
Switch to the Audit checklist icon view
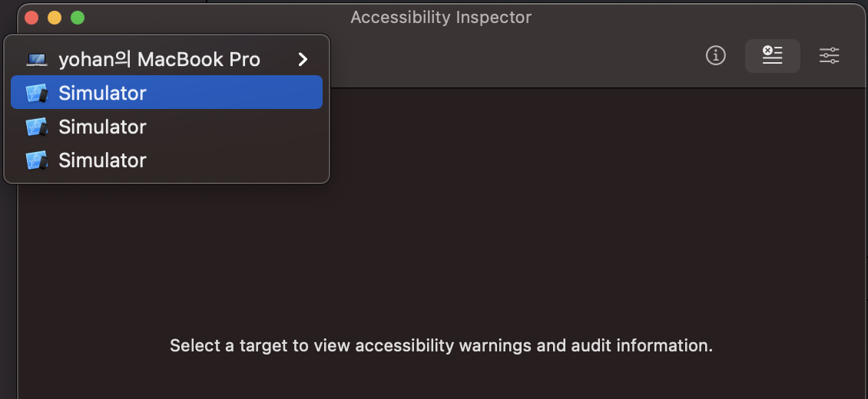pyautogui.click(x=772, y=56)
